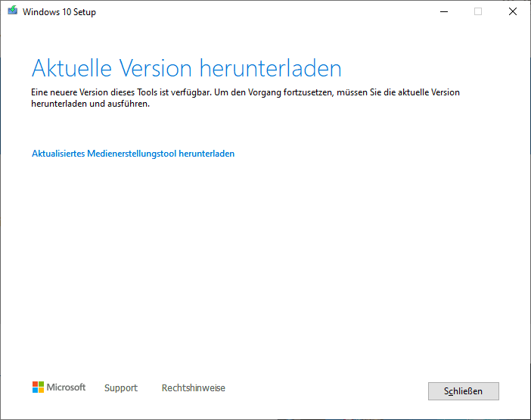Click the word 'herunterladen' ending the large heading
The width and height of the screenshot is (531, 420).
click(271, 68)
